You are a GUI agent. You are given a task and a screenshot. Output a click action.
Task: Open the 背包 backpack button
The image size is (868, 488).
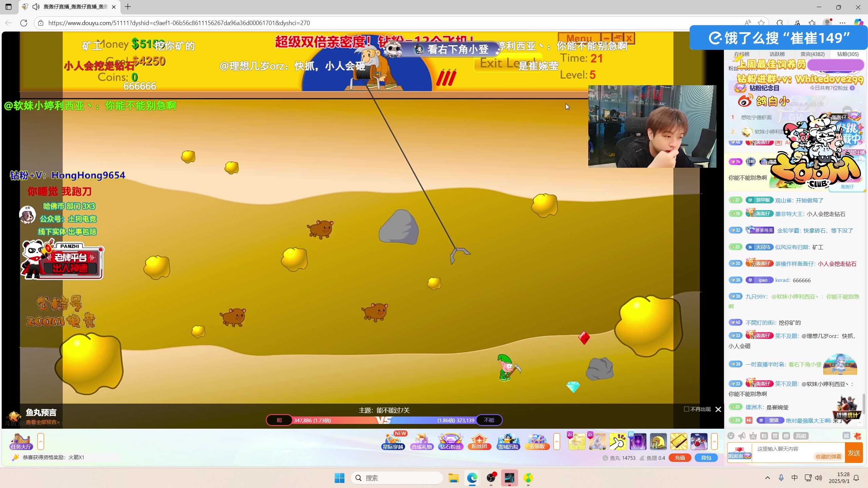pyautogui.click(x=706, y=457)
